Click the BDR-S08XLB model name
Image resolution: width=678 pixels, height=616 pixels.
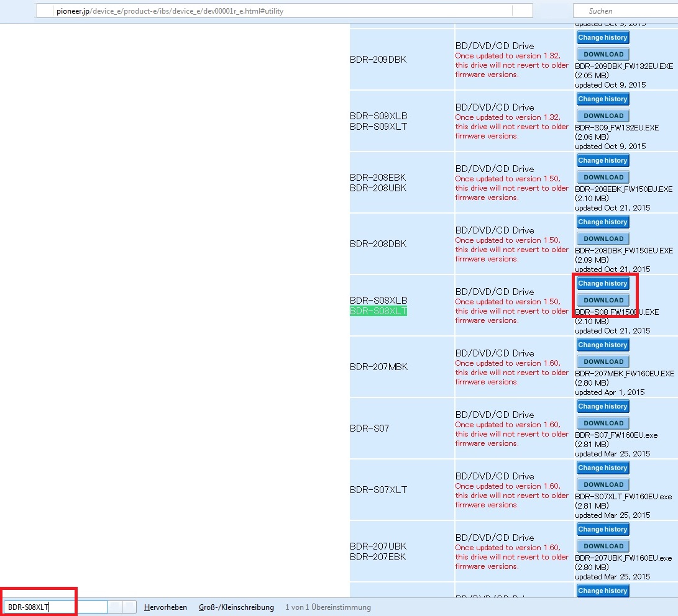click(x=378, y=300)
